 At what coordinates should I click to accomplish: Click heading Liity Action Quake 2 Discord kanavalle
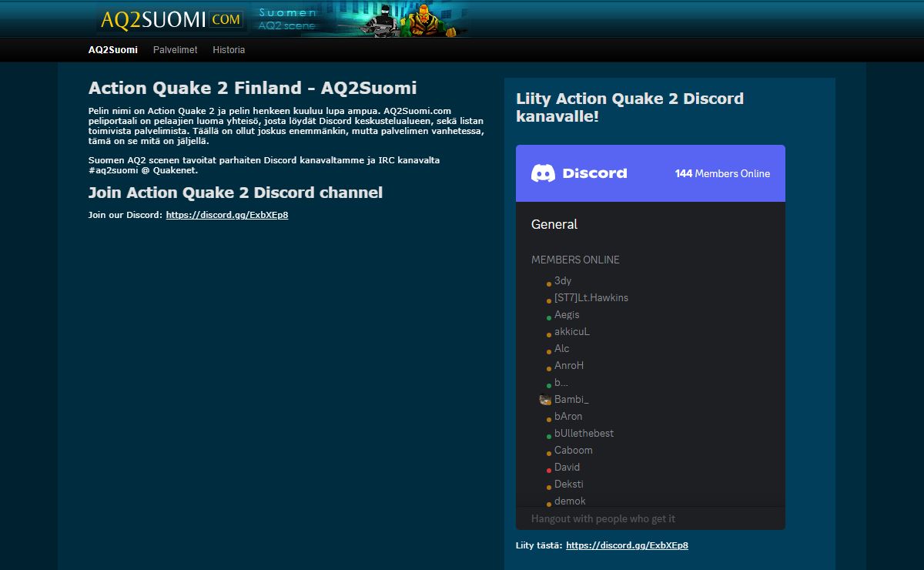click(x=630, y=108)
